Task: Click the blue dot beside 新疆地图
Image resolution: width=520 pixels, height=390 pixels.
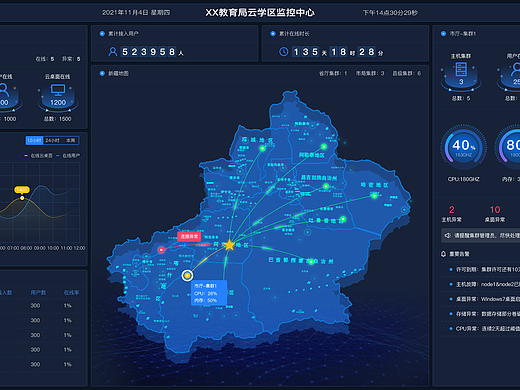Action: pyautogui.click(x=102, y=73)
